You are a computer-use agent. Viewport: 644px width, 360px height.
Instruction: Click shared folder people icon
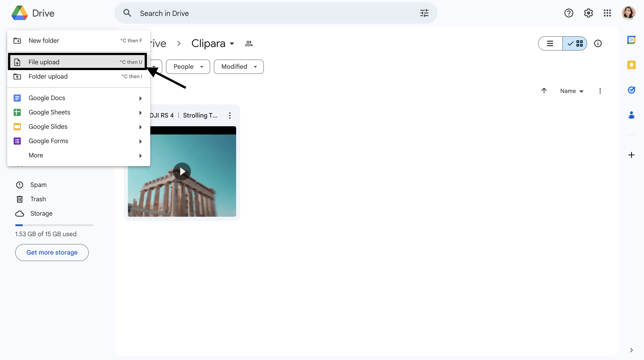coord(249,44)
